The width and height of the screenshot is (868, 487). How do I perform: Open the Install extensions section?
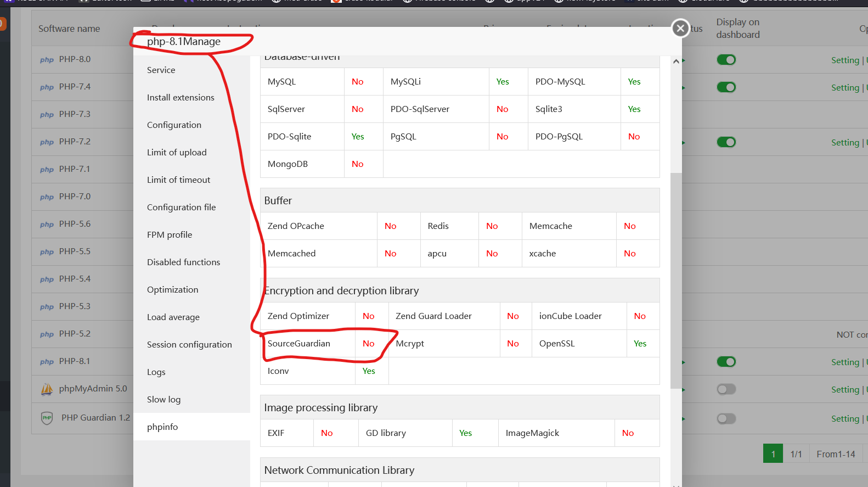tap(191, 97)
